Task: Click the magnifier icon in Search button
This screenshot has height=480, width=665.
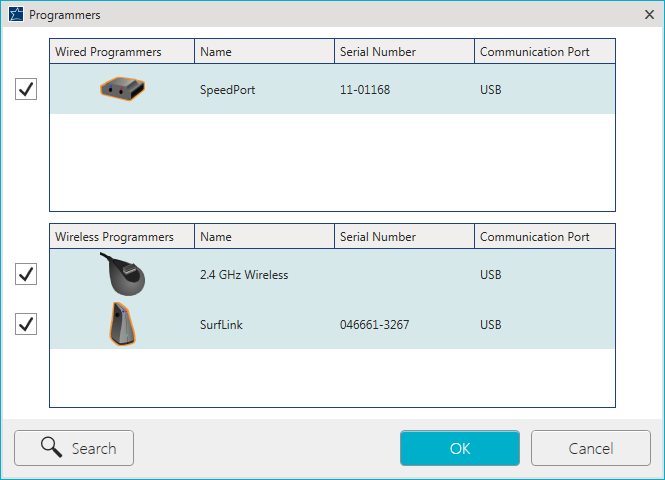Action: tap(51, 447)
